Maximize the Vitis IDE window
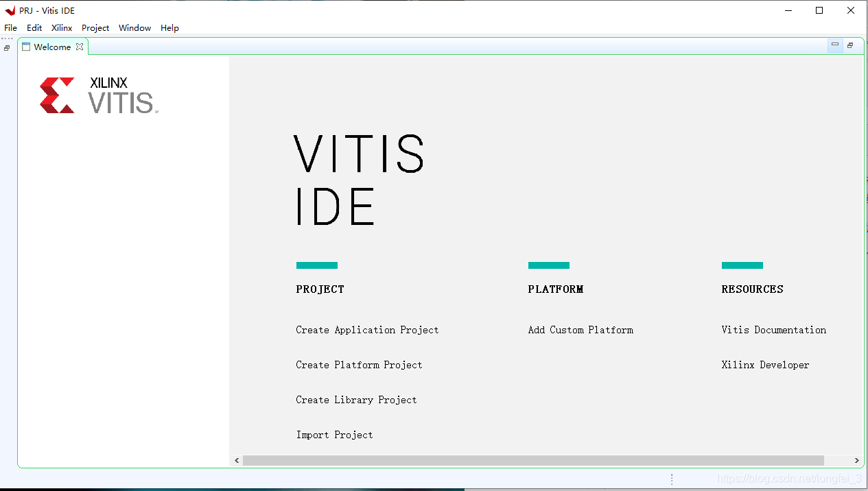Screen dimensions: 868x491 [819, 10]
